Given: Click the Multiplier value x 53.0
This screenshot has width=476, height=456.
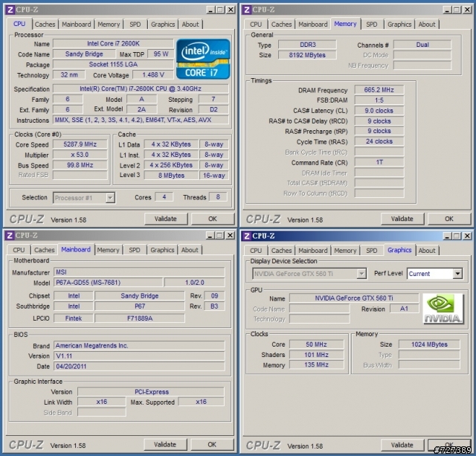Looking at the screenshot, I should pos(80,155).
